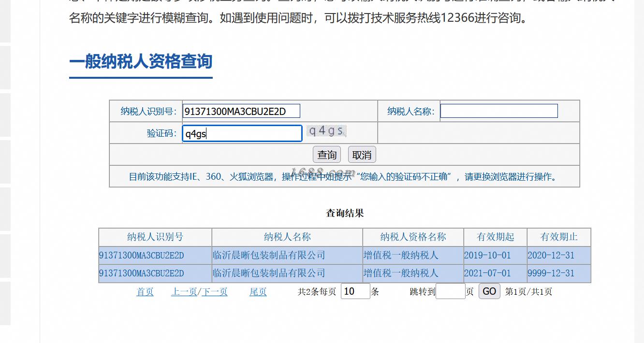Click the 取消 button

pos(362,155)
